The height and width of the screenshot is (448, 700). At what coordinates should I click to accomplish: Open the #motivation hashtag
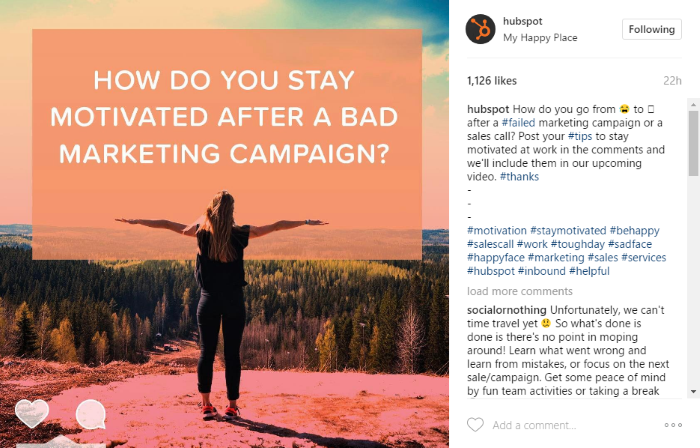click(x=496, y=231)
